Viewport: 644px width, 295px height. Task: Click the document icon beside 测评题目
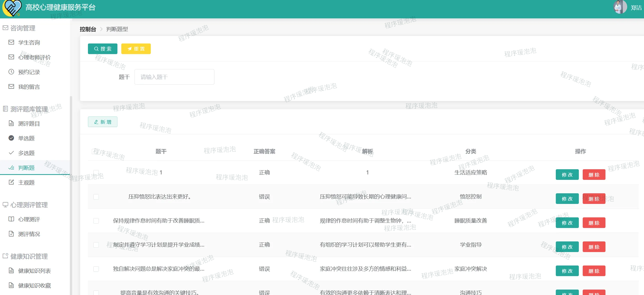(11, 123)
